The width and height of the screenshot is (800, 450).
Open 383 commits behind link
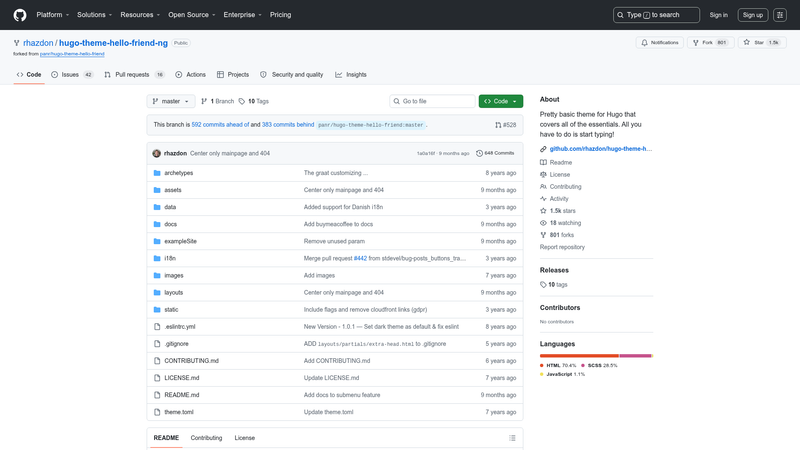point(288,124)
